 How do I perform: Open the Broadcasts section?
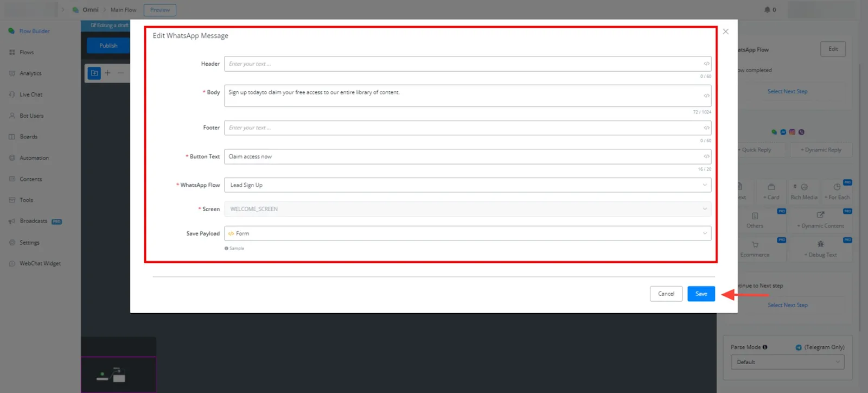click(x=34, y=221)
